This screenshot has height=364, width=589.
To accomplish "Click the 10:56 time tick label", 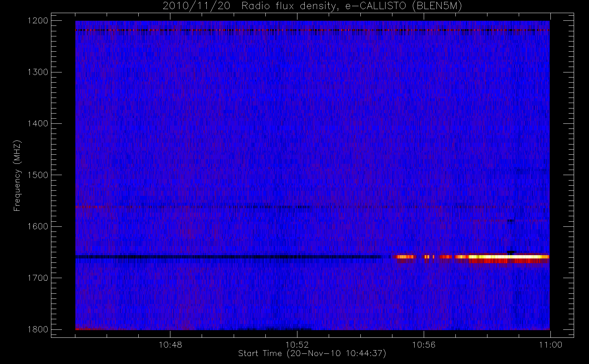I will coord(424,345).
